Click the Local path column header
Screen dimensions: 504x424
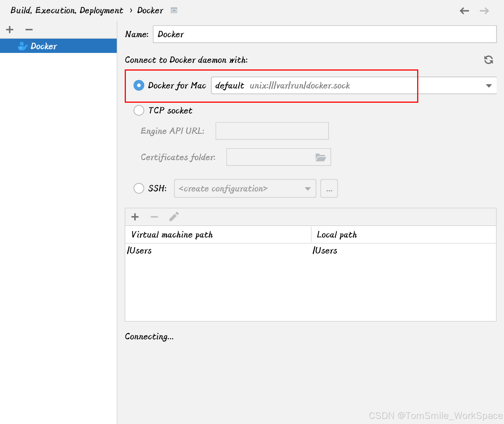pos(404,234)
